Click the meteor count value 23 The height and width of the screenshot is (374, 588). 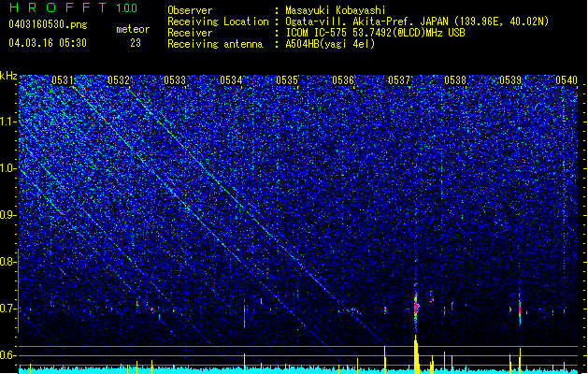(x=136, y=43)
